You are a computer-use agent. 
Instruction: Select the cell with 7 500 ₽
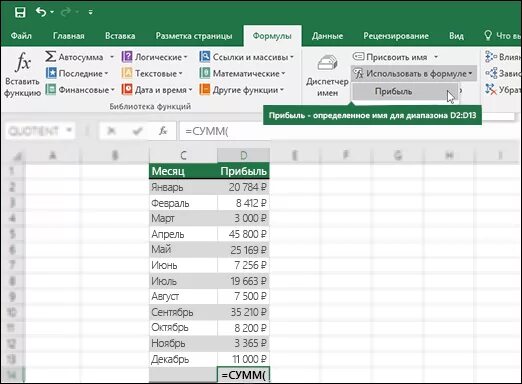tap(243, 296)
